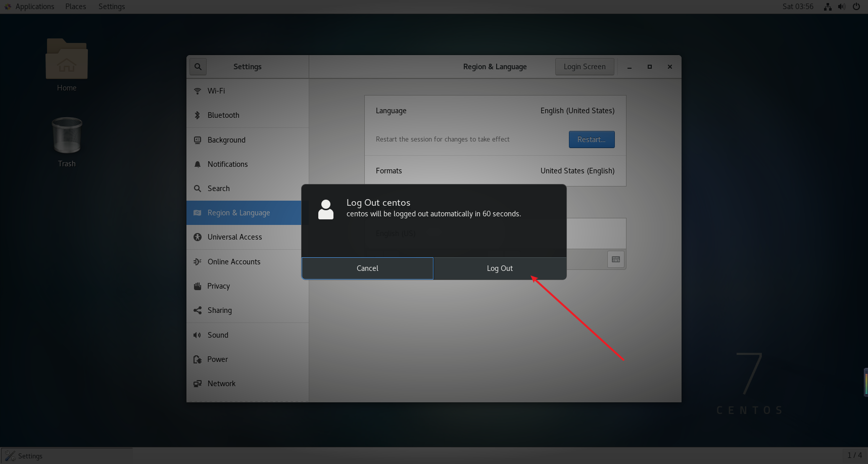Select Sharing label in sidebar
The height and width of the screenshot is (464, 868).
tap(219, 310)
